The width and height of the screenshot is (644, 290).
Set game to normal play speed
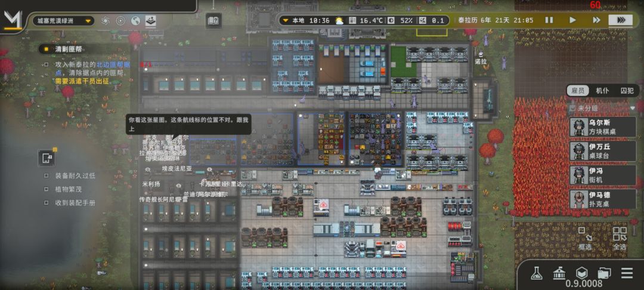point(572,20)
